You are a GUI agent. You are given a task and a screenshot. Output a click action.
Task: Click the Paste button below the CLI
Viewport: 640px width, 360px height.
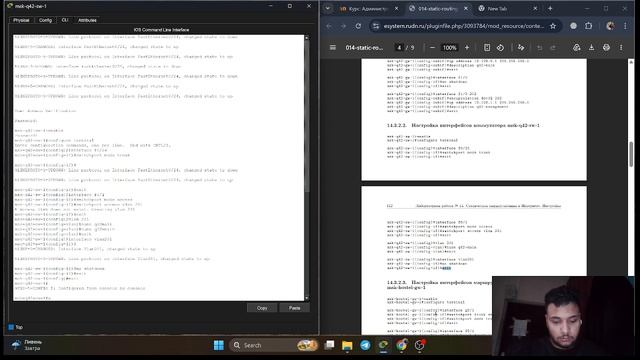click(294, 308)
